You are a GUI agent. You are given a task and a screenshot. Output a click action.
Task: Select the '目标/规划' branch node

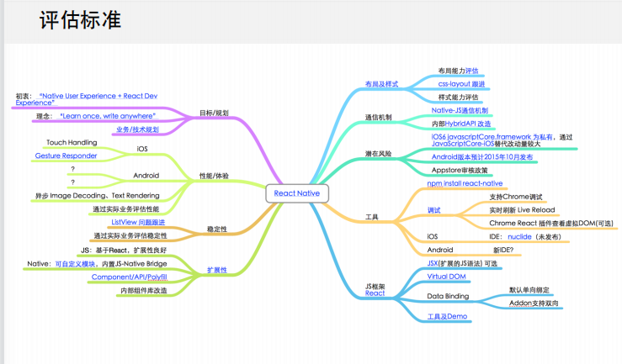click(214, 113)
